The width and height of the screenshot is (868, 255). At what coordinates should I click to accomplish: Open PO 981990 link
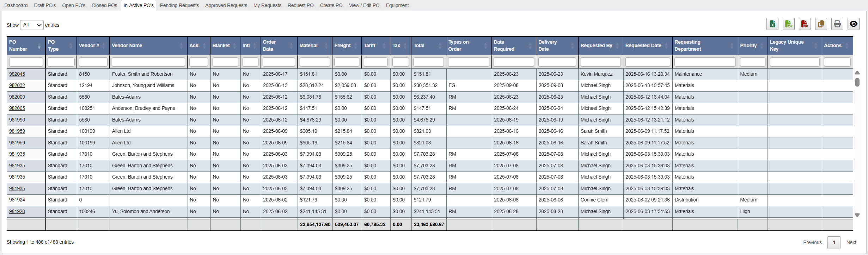[17, 120]
